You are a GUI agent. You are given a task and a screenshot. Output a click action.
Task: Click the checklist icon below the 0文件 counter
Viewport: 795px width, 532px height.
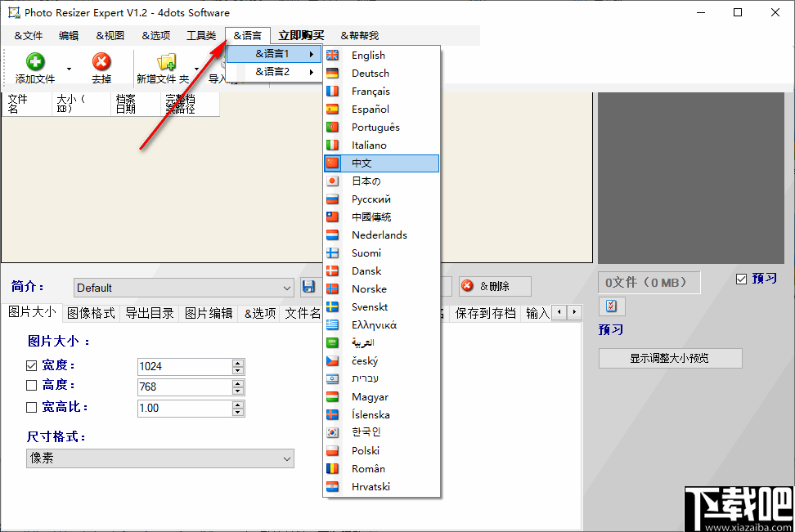[x=611, y=306]
